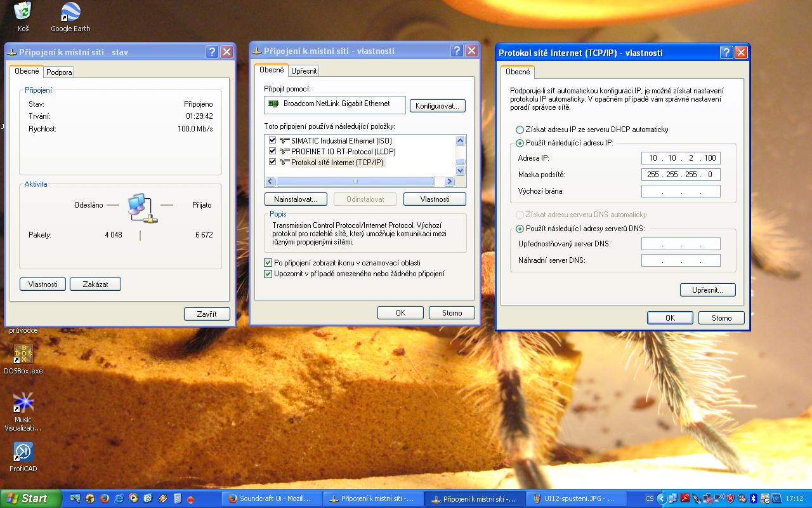
Task: Launch the DOSBox.exe desktop icon
Action: pos(23,355)
